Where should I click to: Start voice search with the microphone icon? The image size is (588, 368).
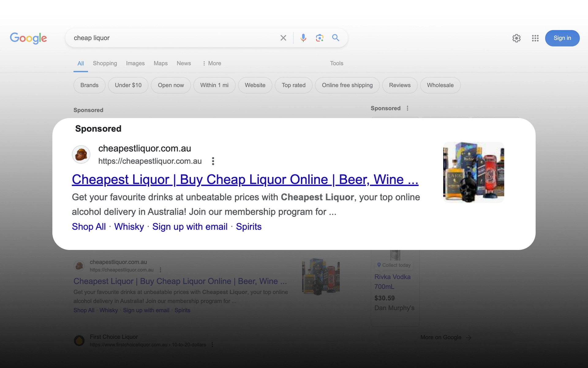(x=303, y=38)
